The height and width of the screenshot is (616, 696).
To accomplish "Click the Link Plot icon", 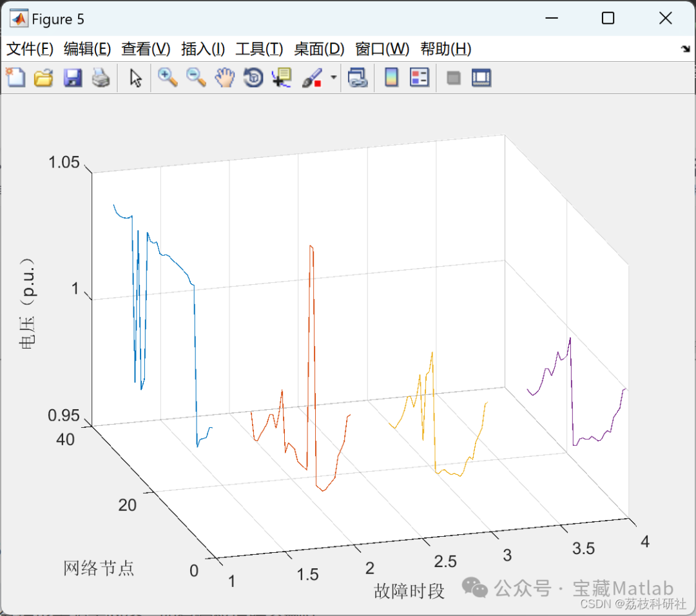I will coord(358,78).
